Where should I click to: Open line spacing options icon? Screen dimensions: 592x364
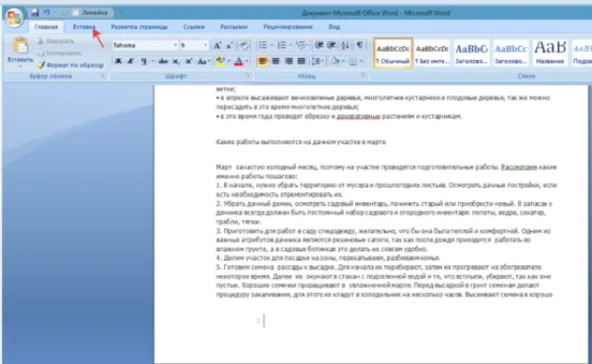(315, 61)
